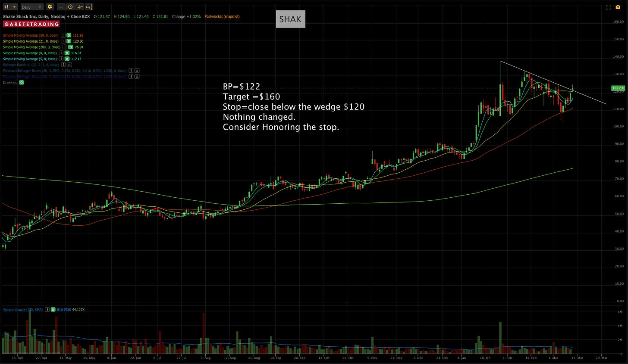The height and width of the screenshot is (364, 628).
Task: Open chart settings gear icon
Action: [50, 7]
